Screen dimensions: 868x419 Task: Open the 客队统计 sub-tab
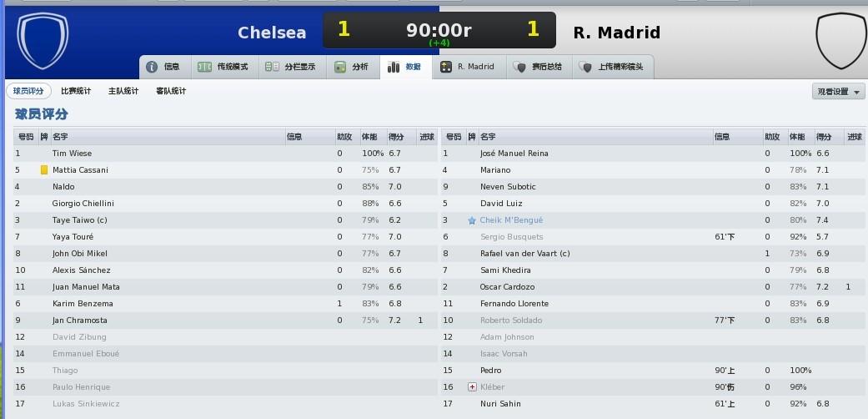pos(170,91)
